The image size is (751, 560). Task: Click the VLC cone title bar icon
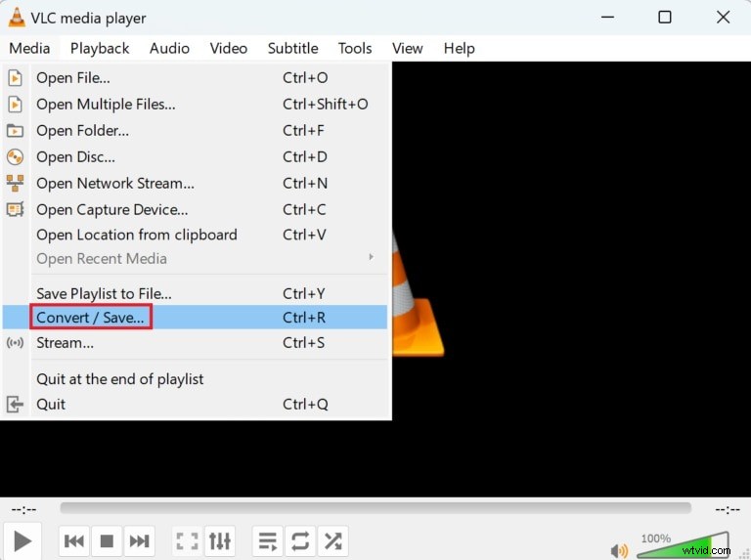tap(17, 18)
